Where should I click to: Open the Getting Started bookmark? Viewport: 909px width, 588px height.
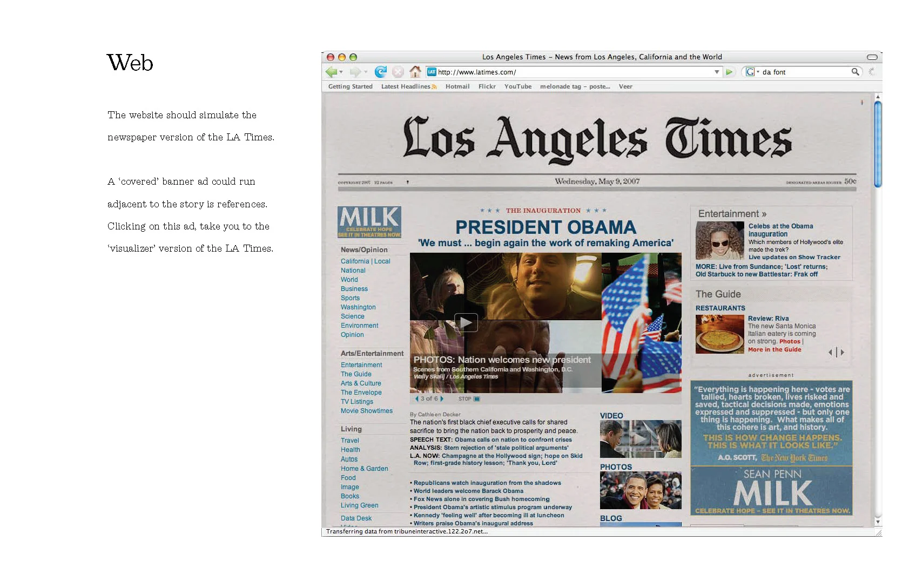click(x=350, y=86)
